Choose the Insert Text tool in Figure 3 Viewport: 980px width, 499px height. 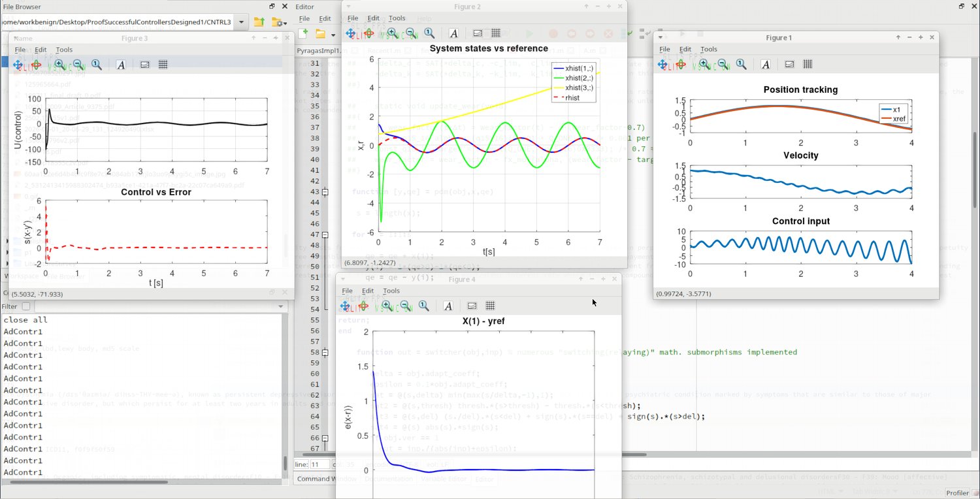pyautogui.click(x=121, y=65)
